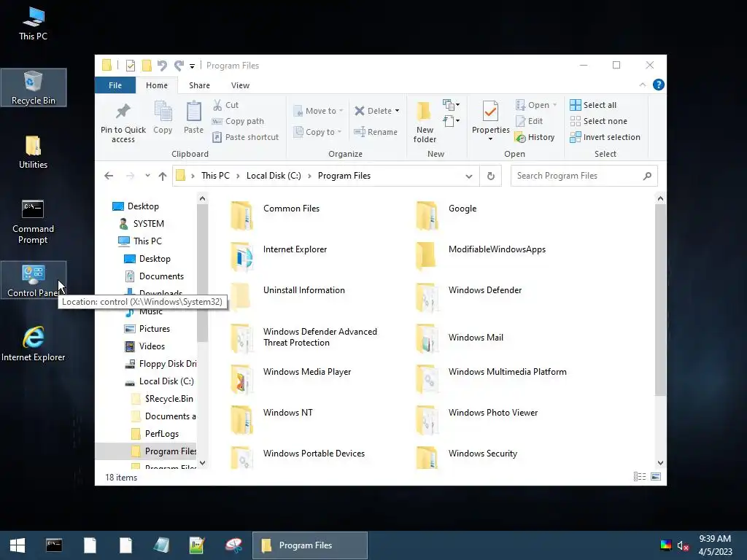Open the File menu tab
This screenshot has height=560, width=747.
point(115,85)
